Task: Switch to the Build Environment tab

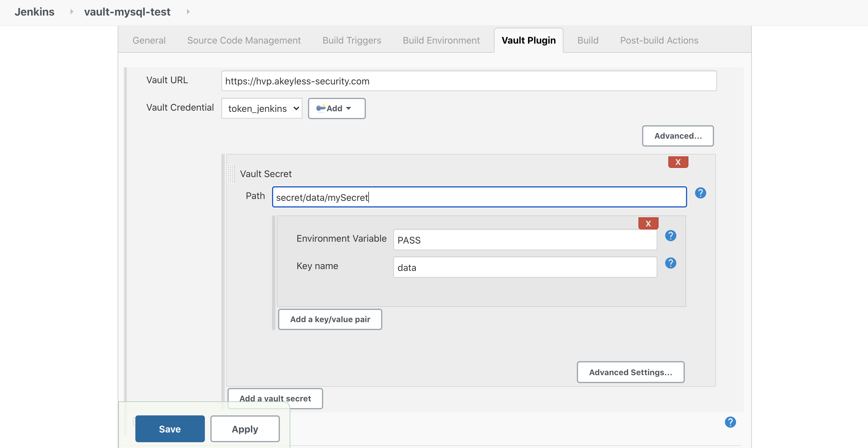Action: [441, 41]
